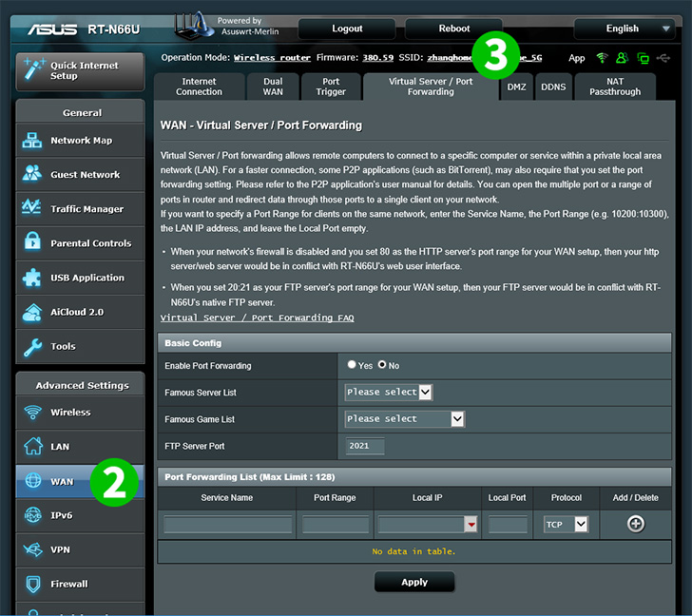Expand the Famous Server List dropdown
Screen dimensions: 692x616
389,392
